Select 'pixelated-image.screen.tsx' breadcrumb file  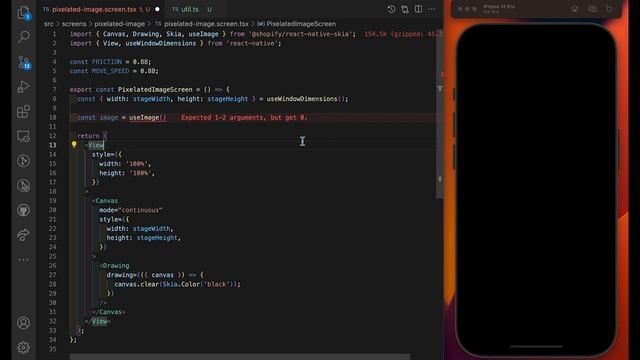206,24
